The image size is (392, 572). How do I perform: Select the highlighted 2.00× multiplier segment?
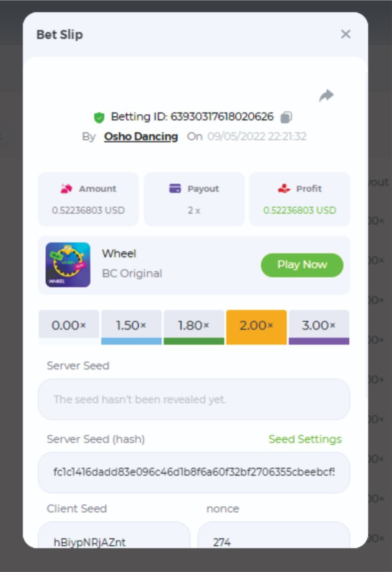pyautogui.click(x=256, y=327)
